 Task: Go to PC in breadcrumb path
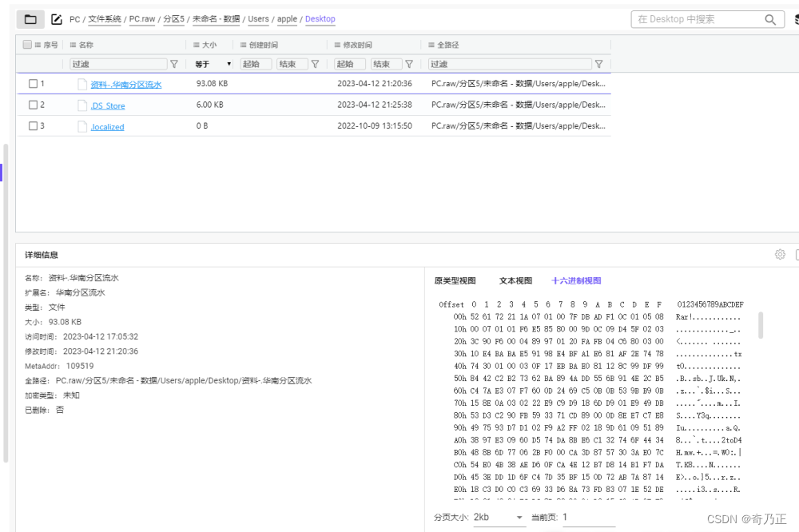tap(75, 19)
